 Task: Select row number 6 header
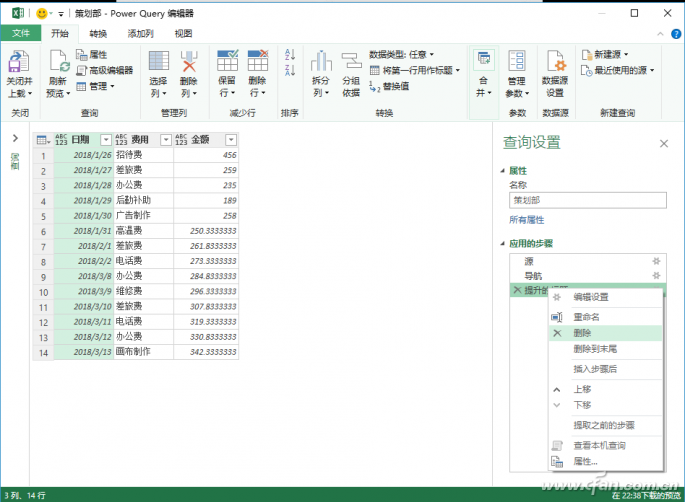[43, 231]
